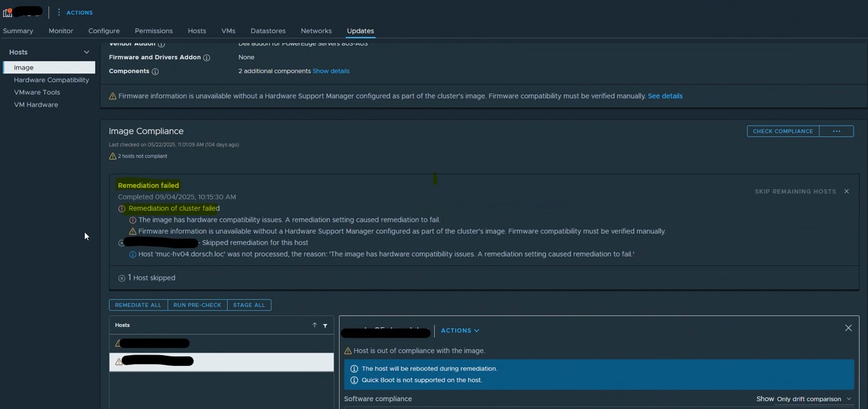The height and width of the screenshot is (409, 868).
Task: Click the vertical ellipsis beside ACTIONS at top
Action: (x=59, y=12)
